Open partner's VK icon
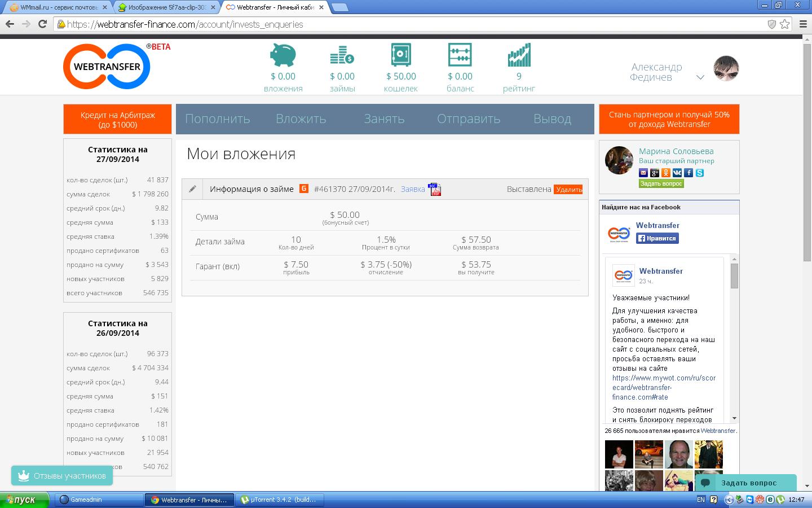The image size is (812, 508). click(677, 173)
